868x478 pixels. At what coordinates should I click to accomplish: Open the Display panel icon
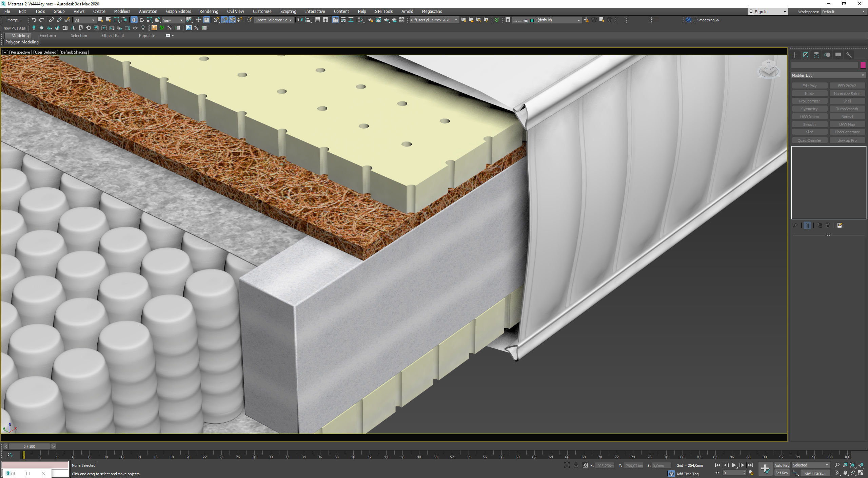point(838,55)
